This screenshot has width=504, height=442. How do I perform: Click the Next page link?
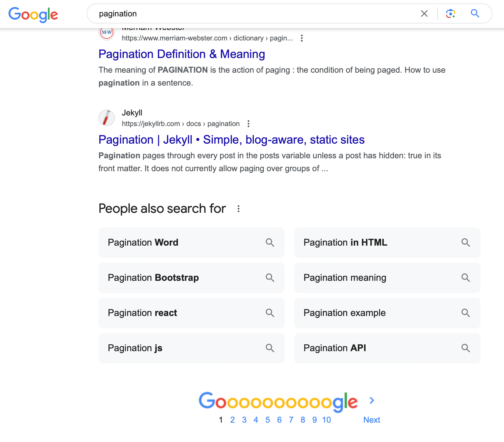(372, 420)
